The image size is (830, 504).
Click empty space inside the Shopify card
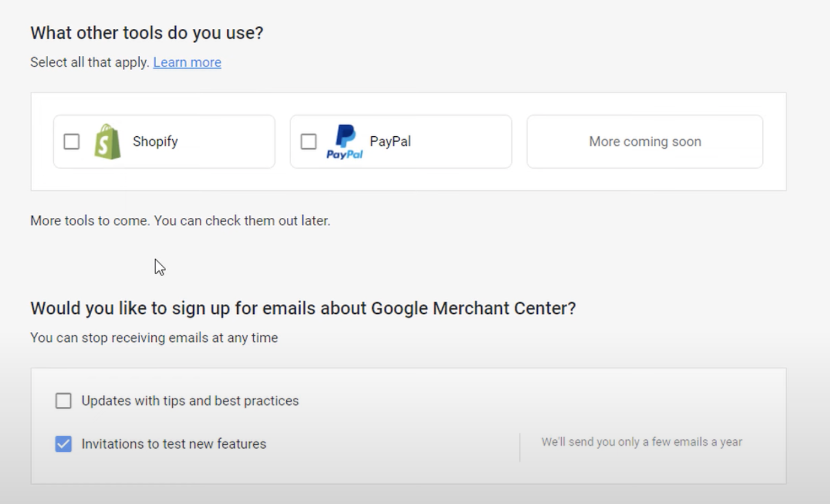tap(228, 142)
